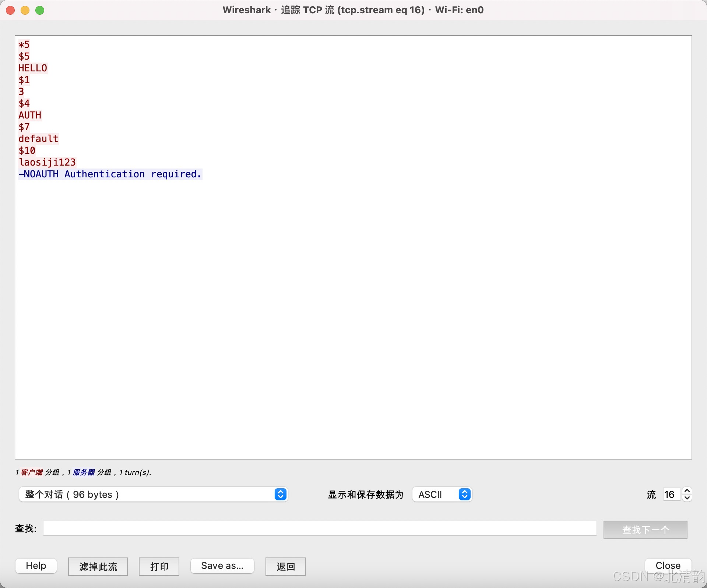Click the AUTH command text in the stream
The image size is (707, 588).
29,115
